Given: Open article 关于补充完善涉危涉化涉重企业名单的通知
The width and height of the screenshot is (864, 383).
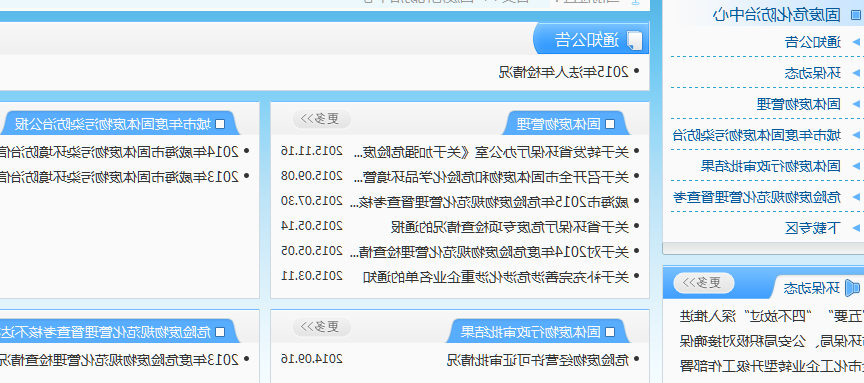Looking at the screenshot, I should coord(495,277).
